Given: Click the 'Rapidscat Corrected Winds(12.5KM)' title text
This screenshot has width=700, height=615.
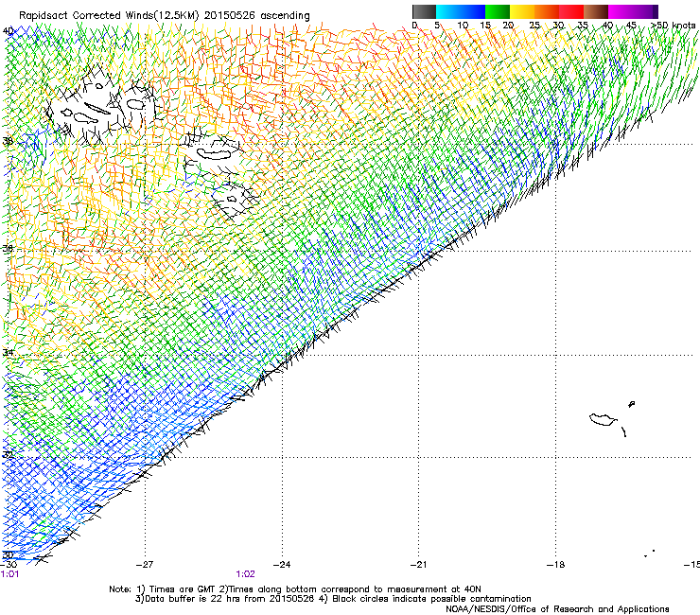Looking at the screenshot, I should [x=109, y=15].
